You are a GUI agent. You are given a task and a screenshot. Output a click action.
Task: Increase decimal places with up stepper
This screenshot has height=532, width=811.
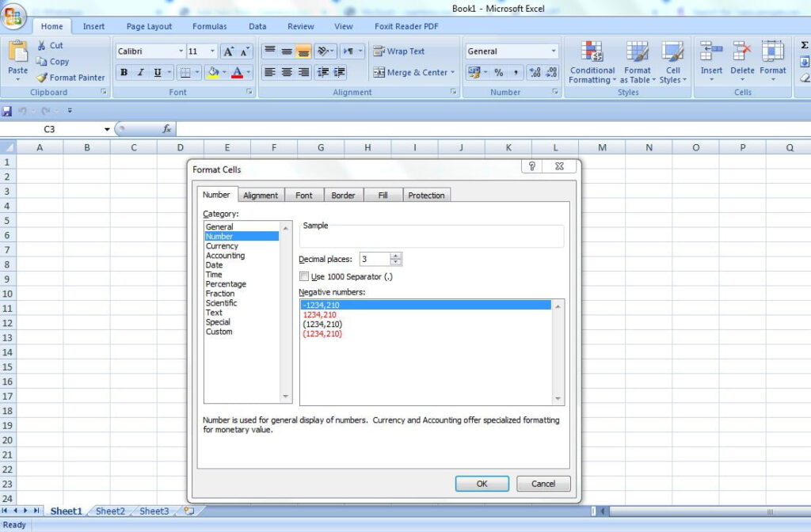point(396,256)
